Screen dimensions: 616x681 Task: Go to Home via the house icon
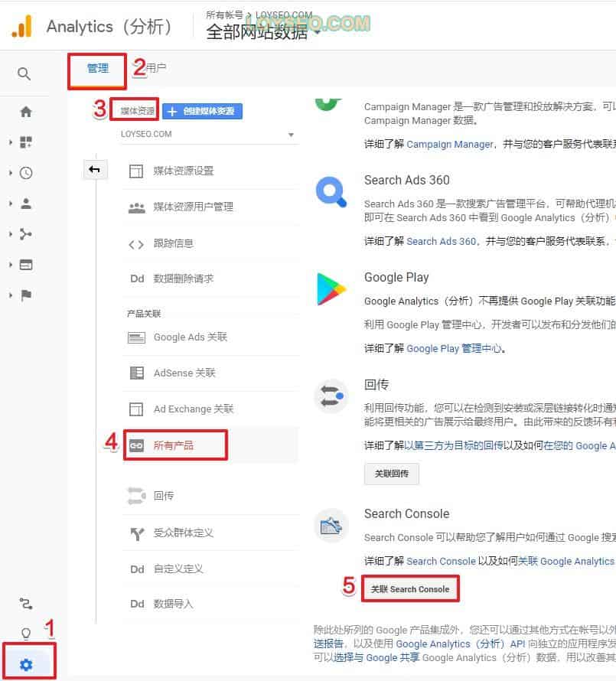[x=26, y=112]
